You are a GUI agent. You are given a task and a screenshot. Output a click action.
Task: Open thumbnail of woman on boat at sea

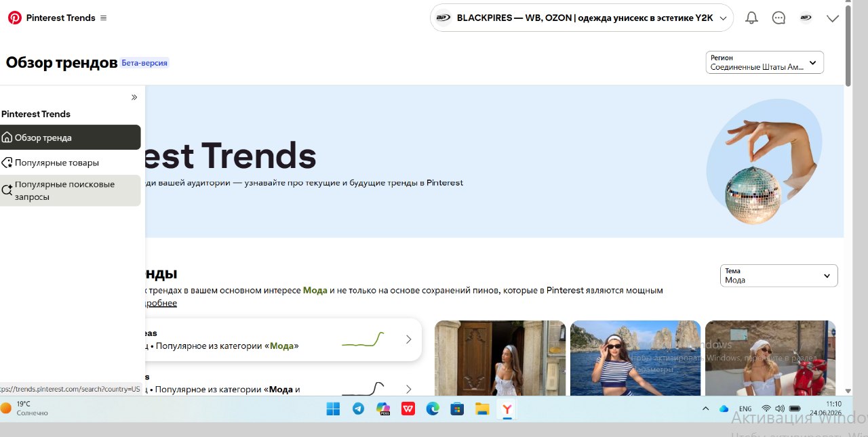click(x=635, y=358)
